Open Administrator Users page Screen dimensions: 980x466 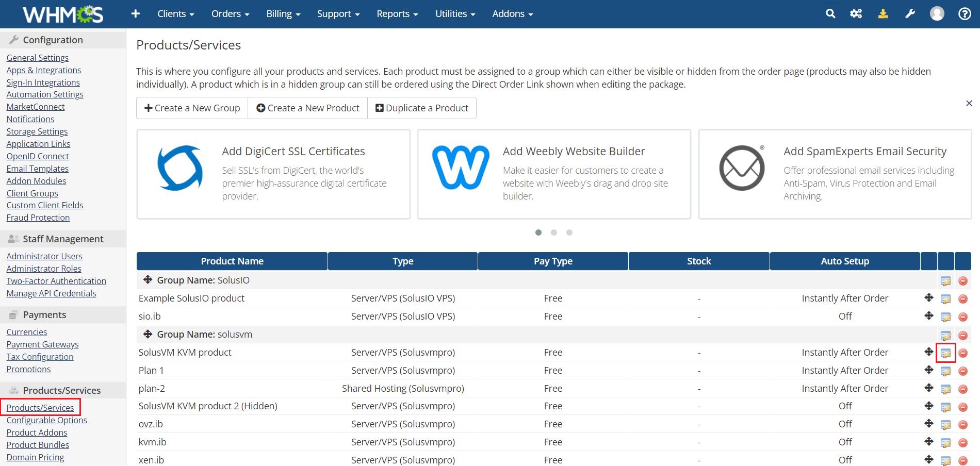point(44,256)
